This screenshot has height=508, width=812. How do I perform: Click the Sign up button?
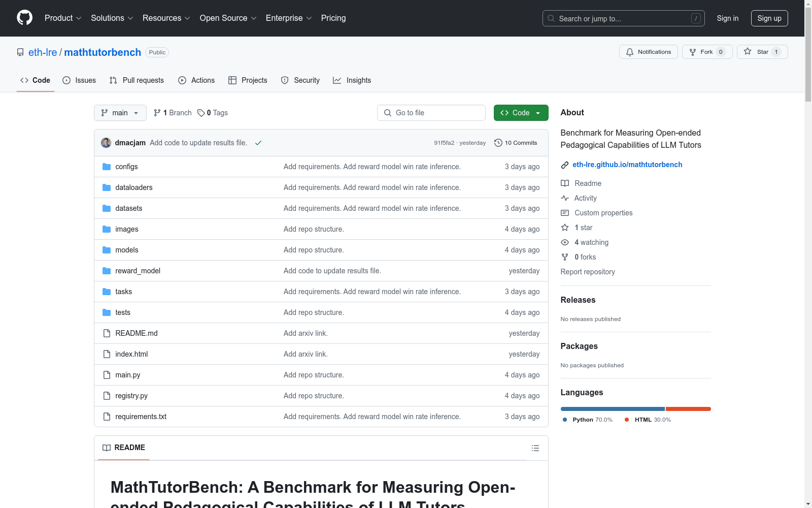[x=769, y=18]
